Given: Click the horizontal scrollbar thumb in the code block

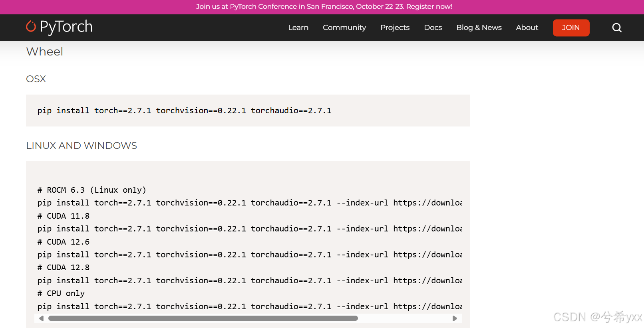Looking at the screenshot, I should click(203, 318).
